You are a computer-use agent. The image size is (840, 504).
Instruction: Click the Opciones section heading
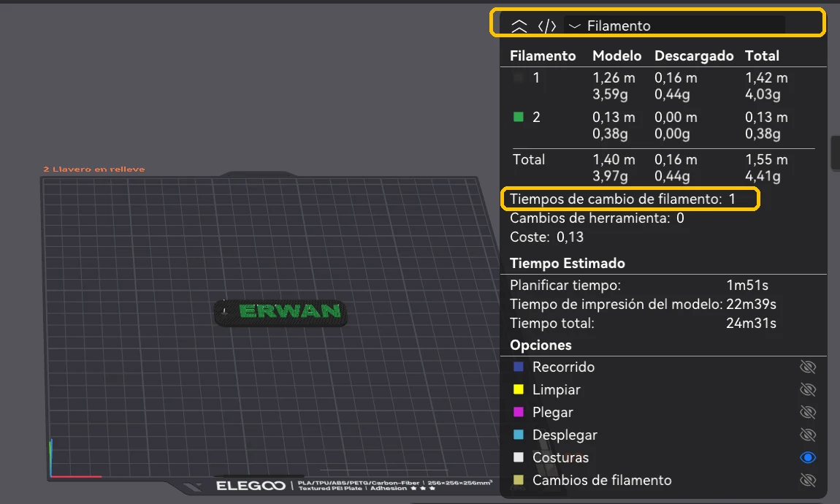[541, 345]
